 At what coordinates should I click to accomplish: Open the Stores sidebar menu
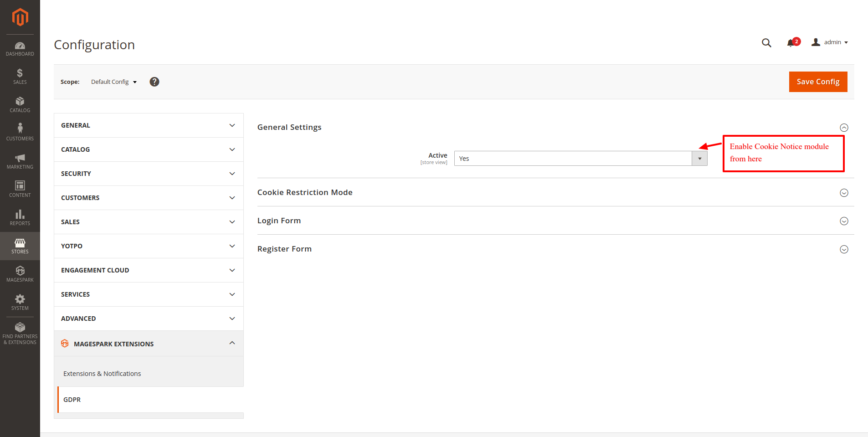[x=20, y=246]
